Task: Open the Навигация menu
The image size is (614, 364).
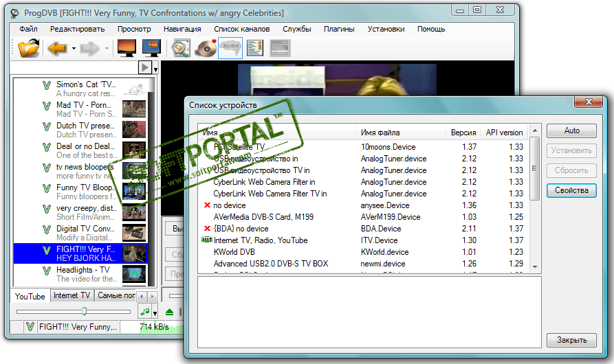Action: (x=182, y=29)
